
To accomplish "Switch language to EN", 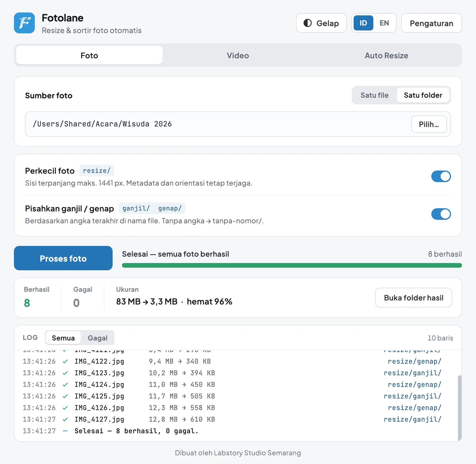I will [x=384, y=23].
